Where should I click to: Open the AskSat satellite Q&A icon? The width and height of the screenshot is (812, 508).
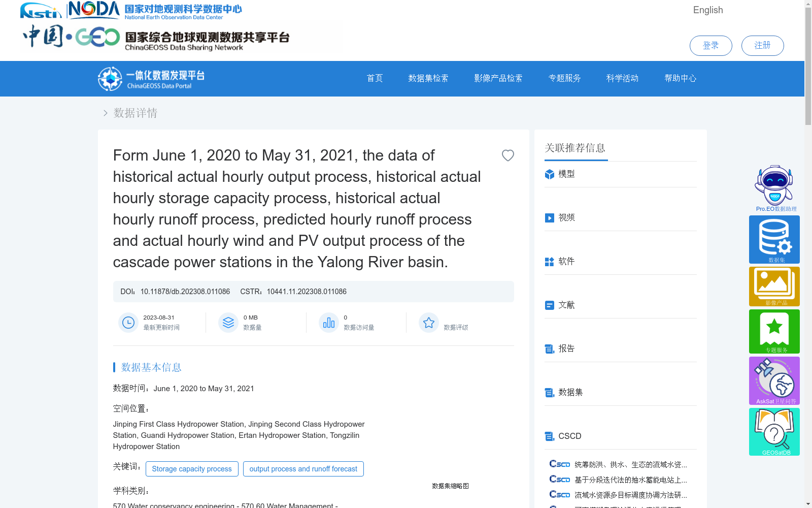click(x=774, y=380)
